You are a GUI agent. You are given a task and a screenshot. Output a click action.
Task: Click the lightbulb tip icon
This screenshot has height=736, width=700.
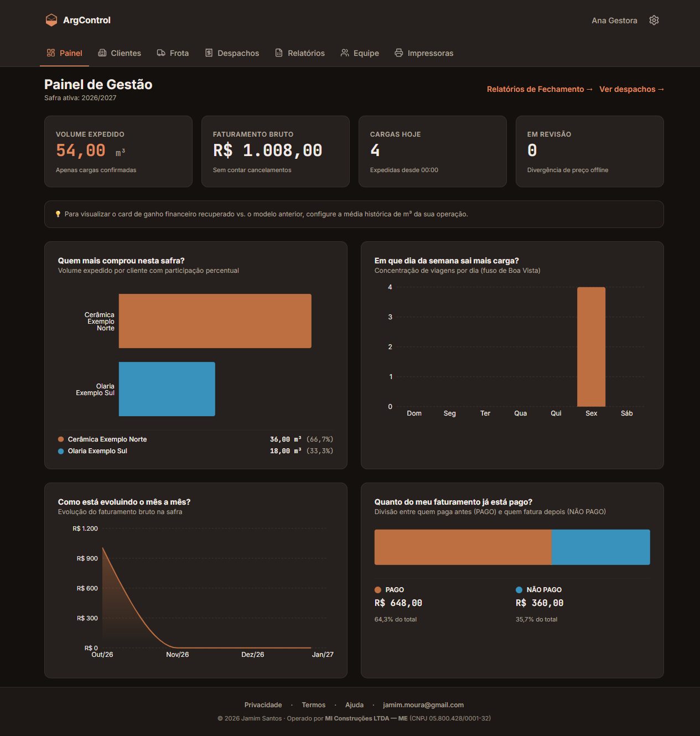(58, 214)
